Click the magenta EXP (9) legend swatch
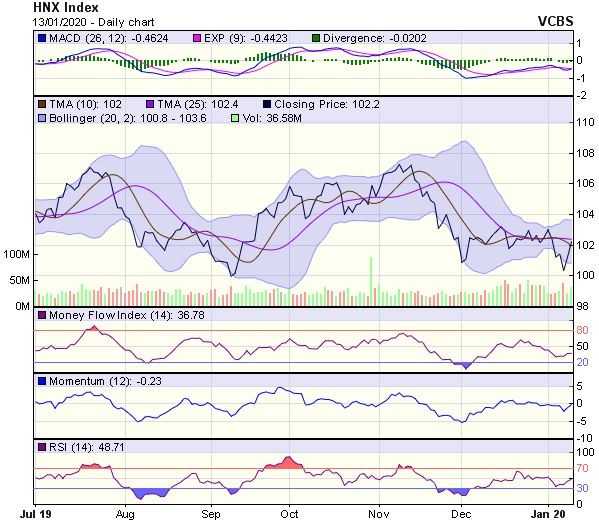Image resolution: width=599 pixels, height=527 pixels. click(x=197, y=38)
